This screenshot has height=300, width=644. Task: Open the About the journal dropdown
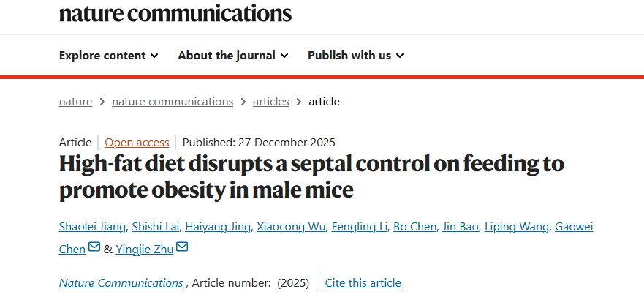click(x=232, y=56)
